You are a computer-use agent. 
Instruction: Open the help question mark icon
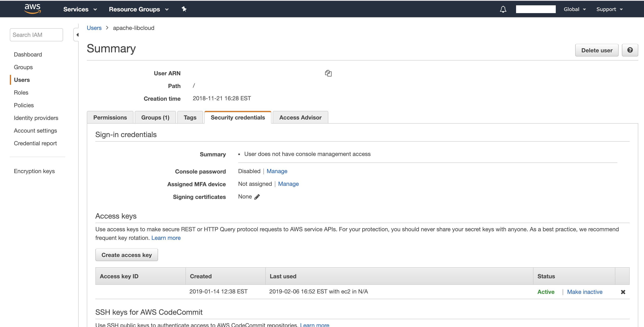click(630, 50)
